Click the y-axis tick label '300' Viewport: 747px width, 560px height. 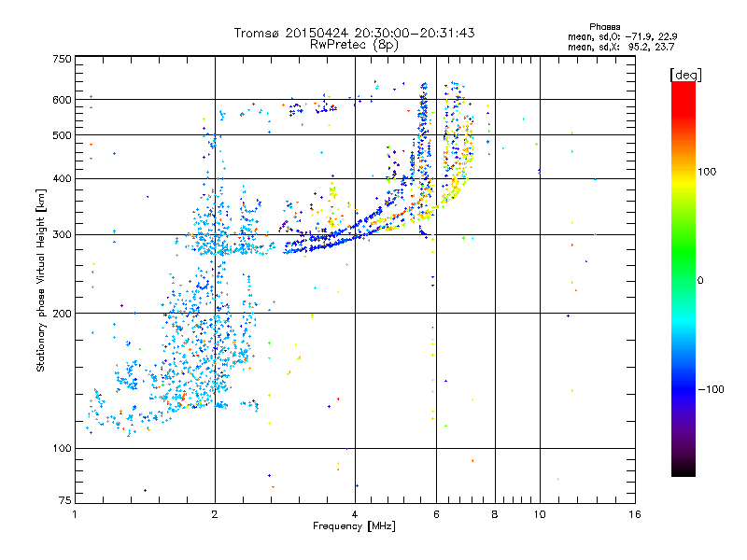[x=62, y=235]
